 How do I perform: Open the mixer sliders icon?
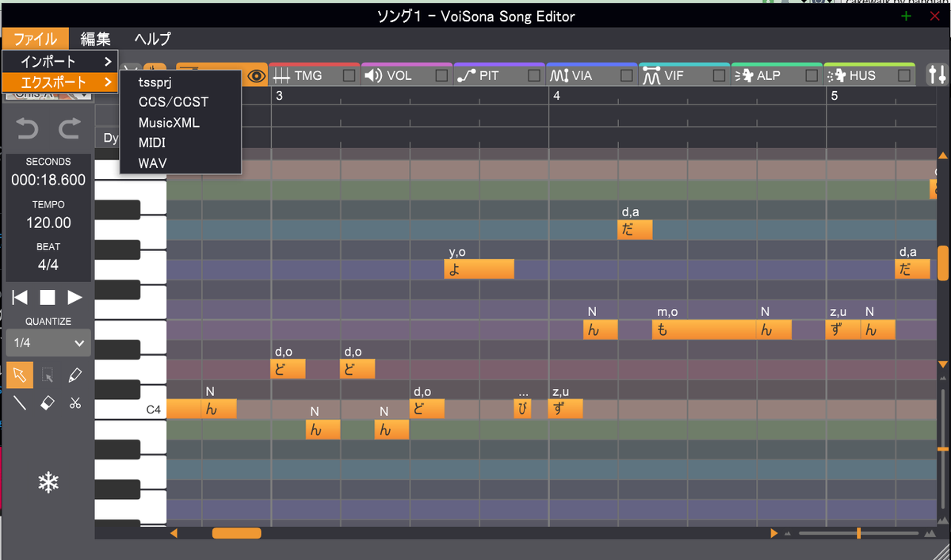[937, 74]
